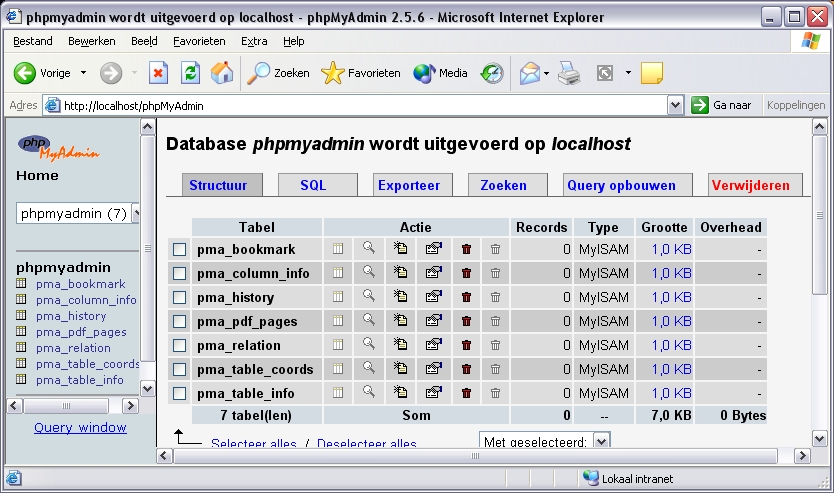834x493 pixels.
Task: Open the Extra menu
Action: 254,41
